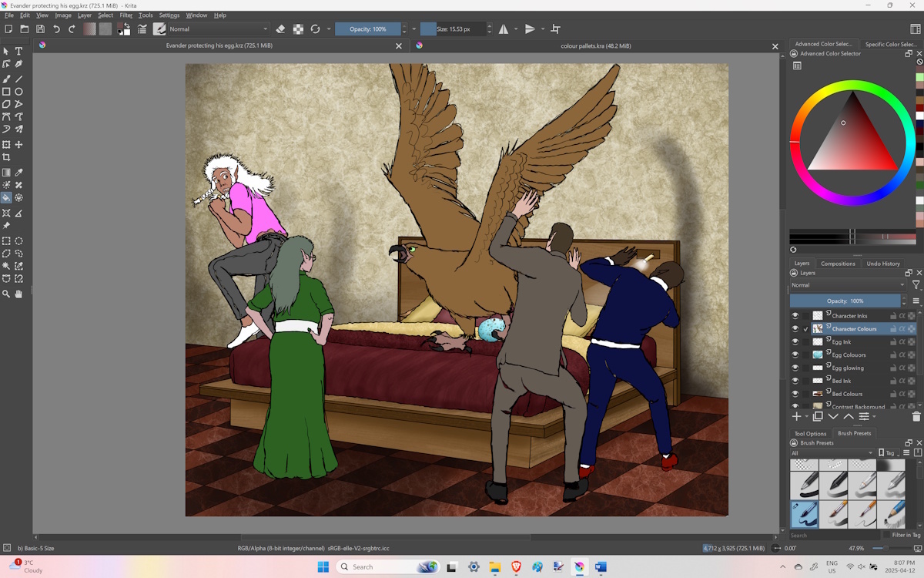Toggle eraser mode in toolbar
924x578 pixels.
[280, 29]
